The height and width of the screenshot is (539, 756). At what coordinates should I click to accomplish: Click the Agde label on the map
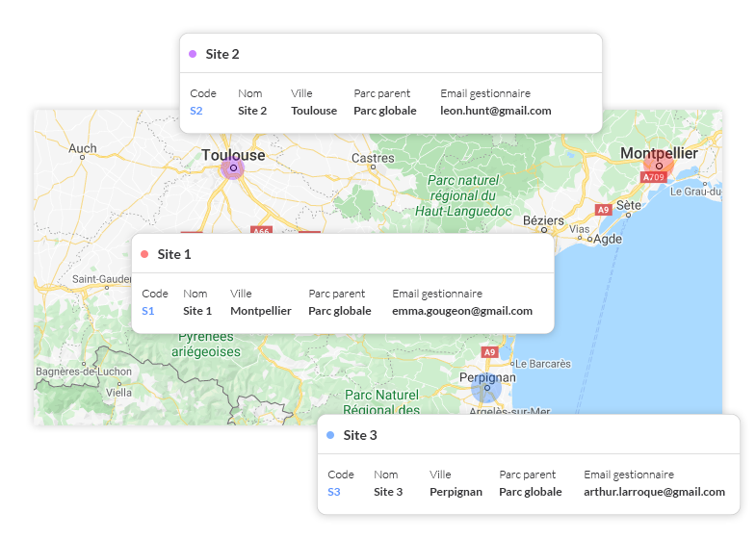tap(608, 239)
